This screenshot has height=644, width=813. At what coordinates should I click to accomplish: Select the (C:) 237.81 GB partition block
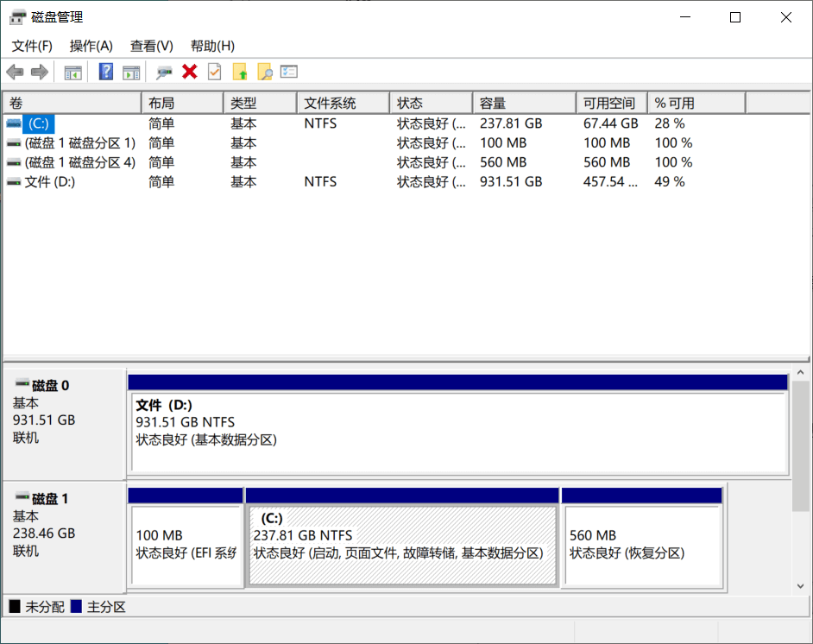[x=402, y=537]
